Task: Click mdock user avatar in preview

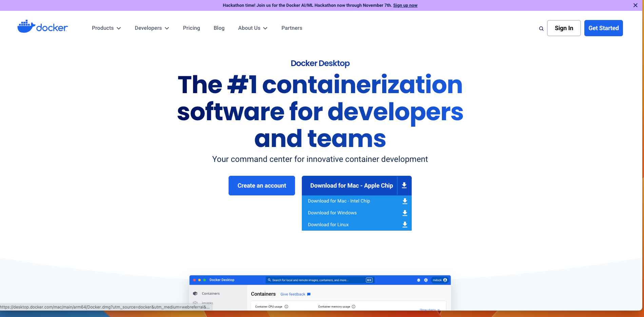Action: click(x=445, y=280)
